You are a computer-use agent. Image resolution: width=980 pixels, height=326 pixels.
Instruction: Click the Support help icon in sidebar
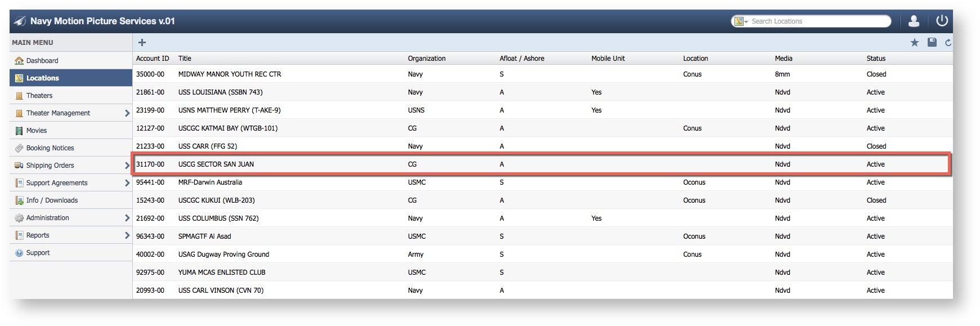tap(19, 253)
